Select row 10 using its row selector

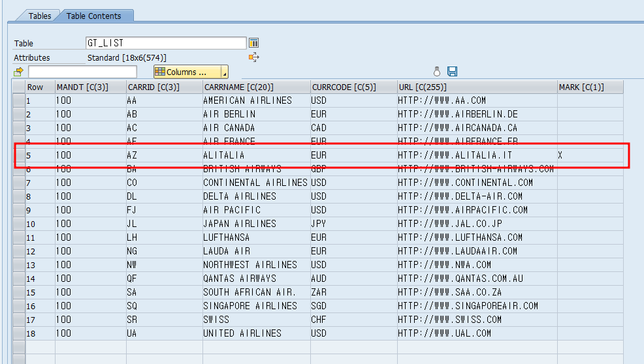pos(19,224)
